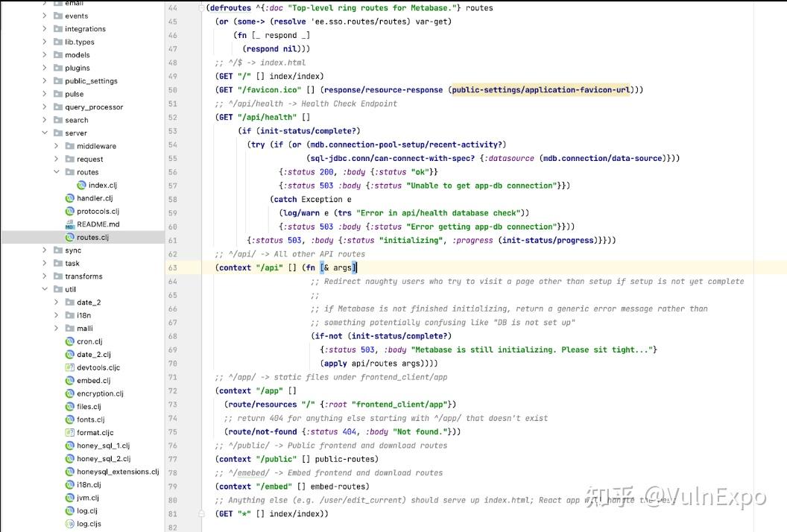Expand the middleware folder

tap(57, 145)
